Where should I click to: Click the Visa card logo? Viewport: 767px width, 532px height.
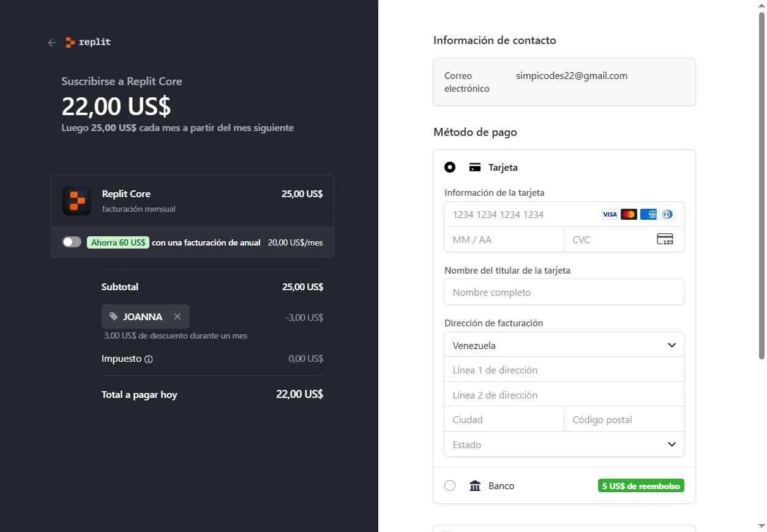(609, 214)
